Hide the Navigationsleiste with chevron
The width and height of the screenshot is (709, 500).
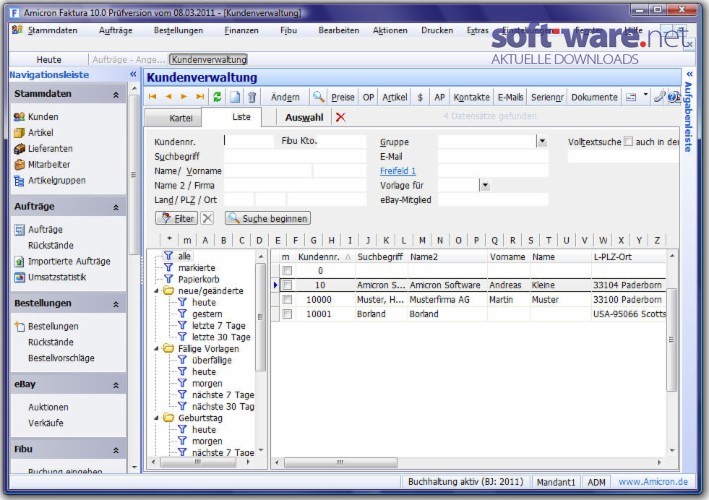[133, 74]
